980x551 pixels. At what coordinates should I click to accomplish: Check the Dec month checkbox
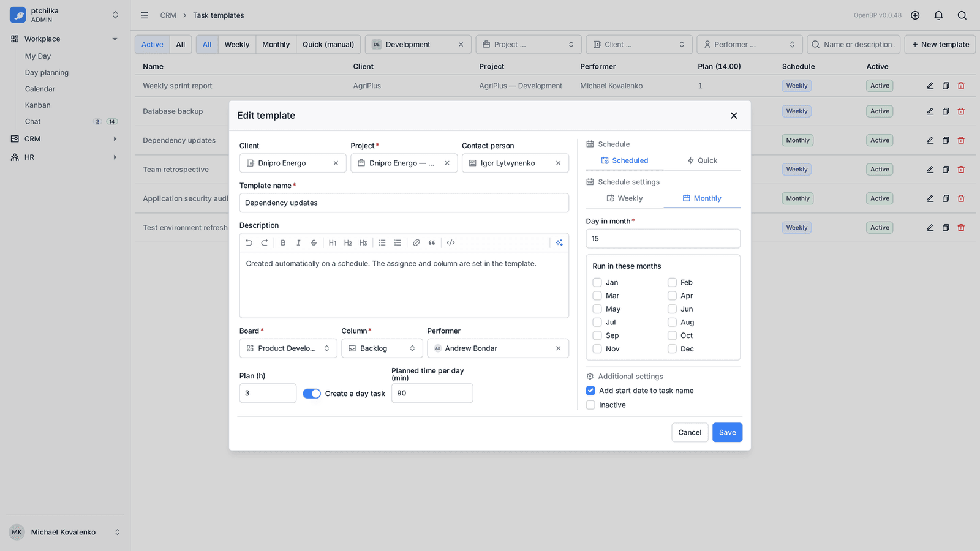pyautogui.click(x=672, y=349)
